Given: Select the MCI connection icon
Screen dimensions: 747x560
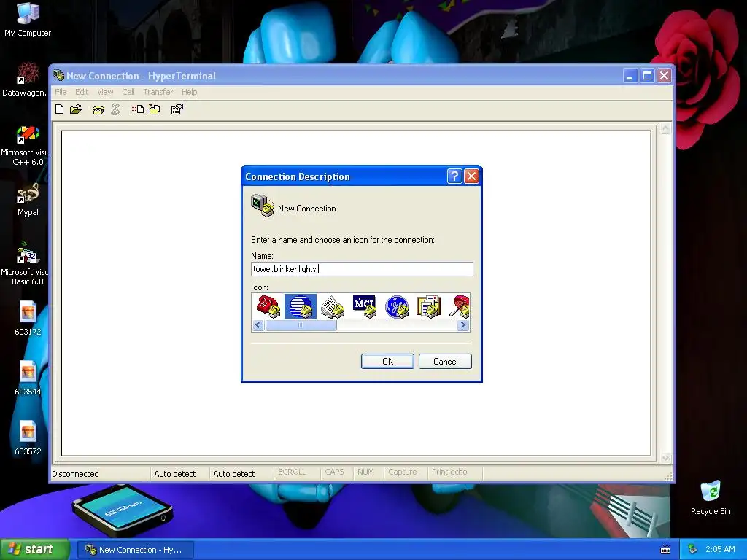Looking at the screenshot, I should point(365,306).
